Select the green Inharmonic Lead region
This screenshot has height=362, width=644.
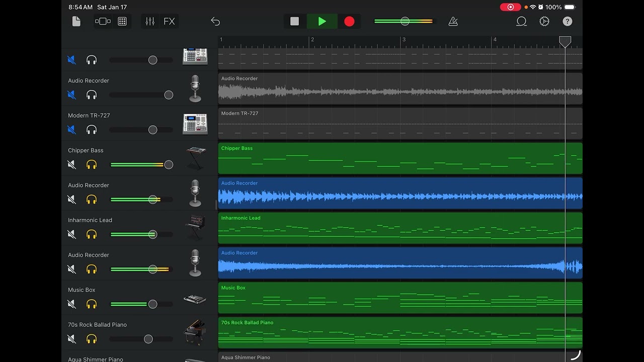tap(400, 228)
